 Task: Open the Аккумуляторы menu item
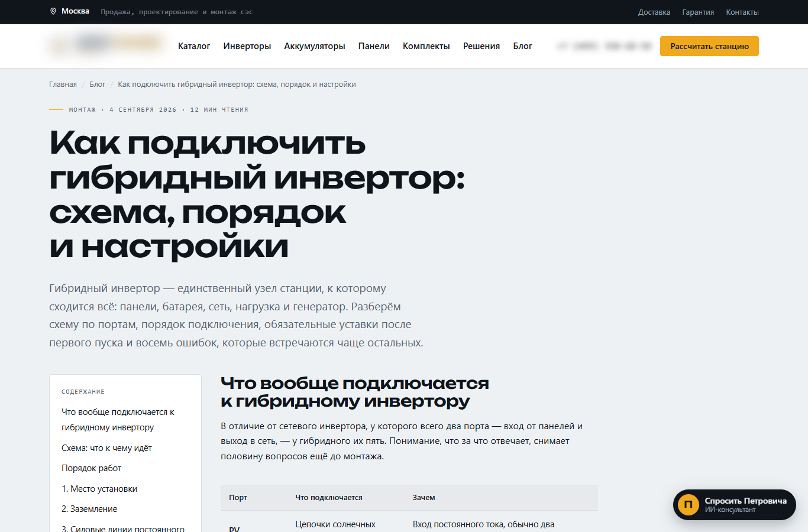tap(315, 46)
